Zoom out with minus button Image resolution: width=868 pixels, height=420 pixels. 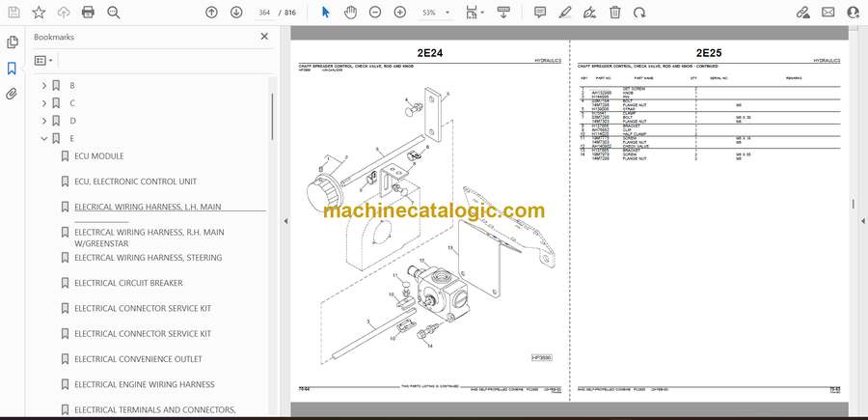point(375,13)
